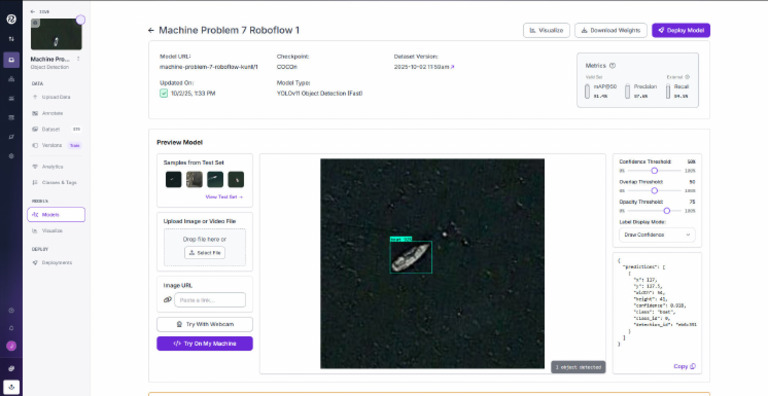This screenshot has width=768, height=396.
Task: Click the Overlap Threshold slider handle
Action: pyautogui.click(x=654, y=191)
